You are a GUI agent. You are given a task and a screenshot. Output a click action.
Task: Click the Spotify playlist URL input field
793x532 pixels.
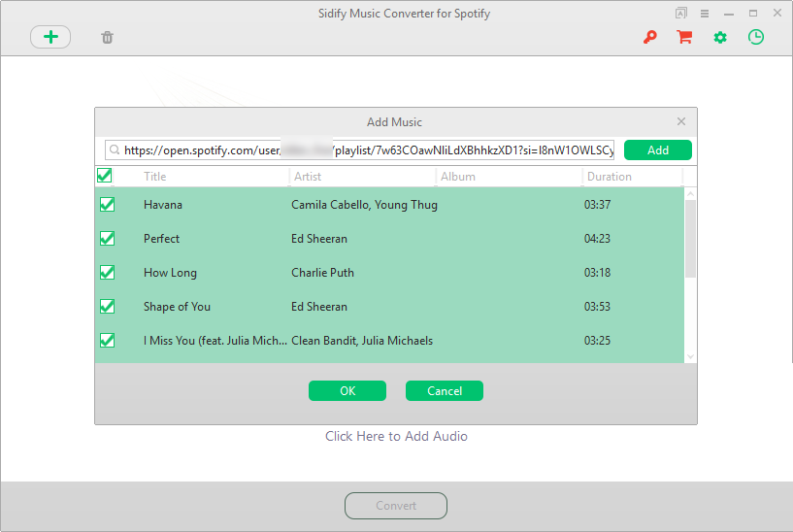coord(359,150)
